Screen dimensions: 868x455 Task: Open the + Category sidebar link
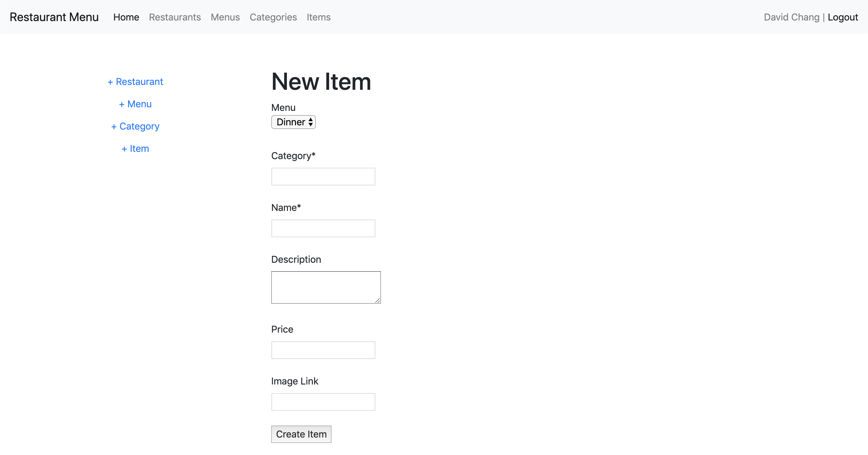click(135, 126)
